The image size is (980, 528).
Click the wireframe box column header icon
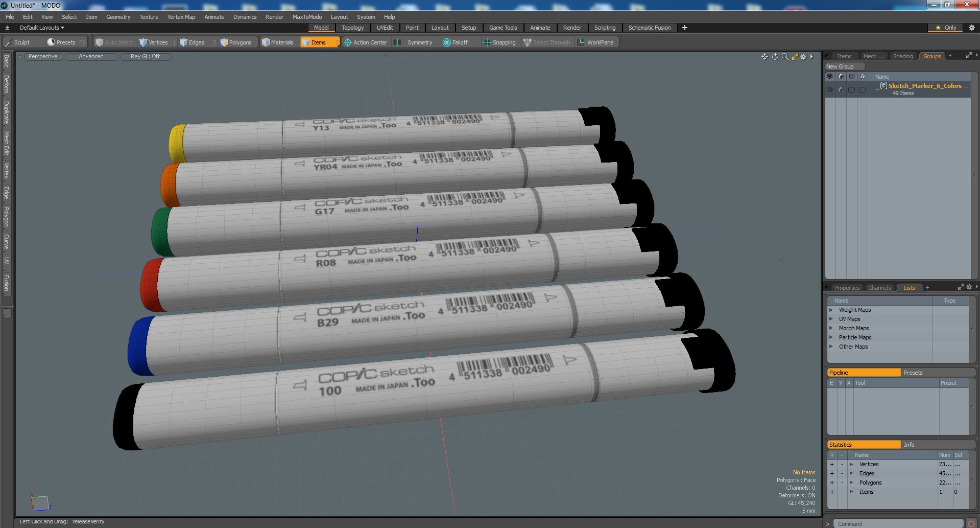click(852, 77)
